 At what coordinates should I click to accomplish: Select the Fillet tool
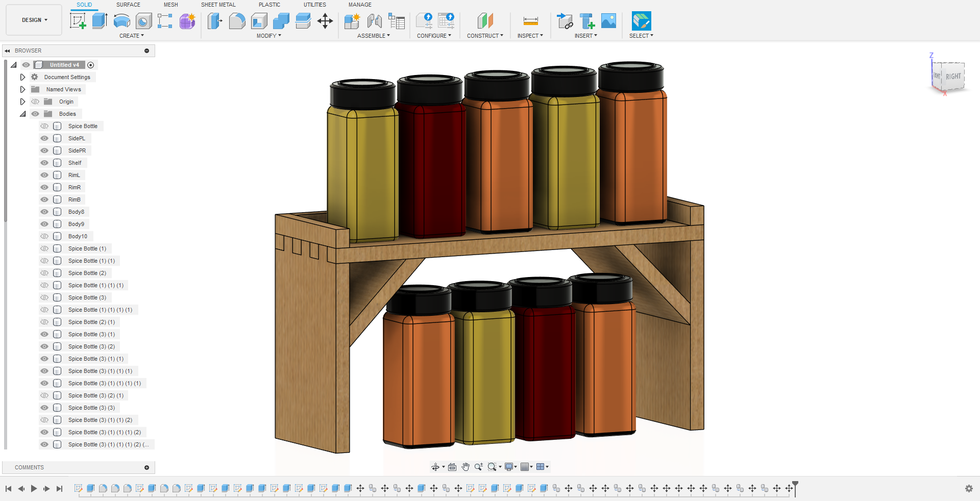pyautogui.click(x=237, y=21)
